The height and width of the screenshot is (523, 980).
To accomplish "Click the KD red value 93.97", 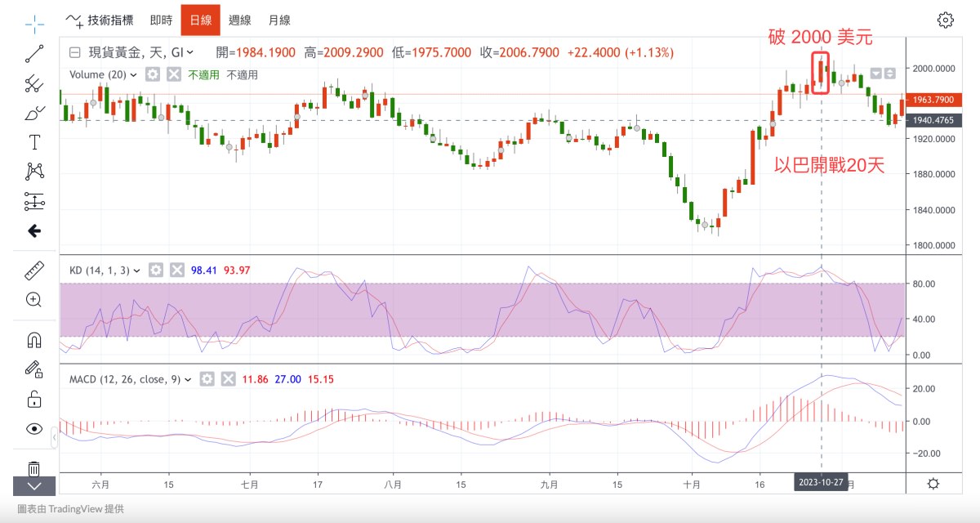I will click(x=237, y=270).
